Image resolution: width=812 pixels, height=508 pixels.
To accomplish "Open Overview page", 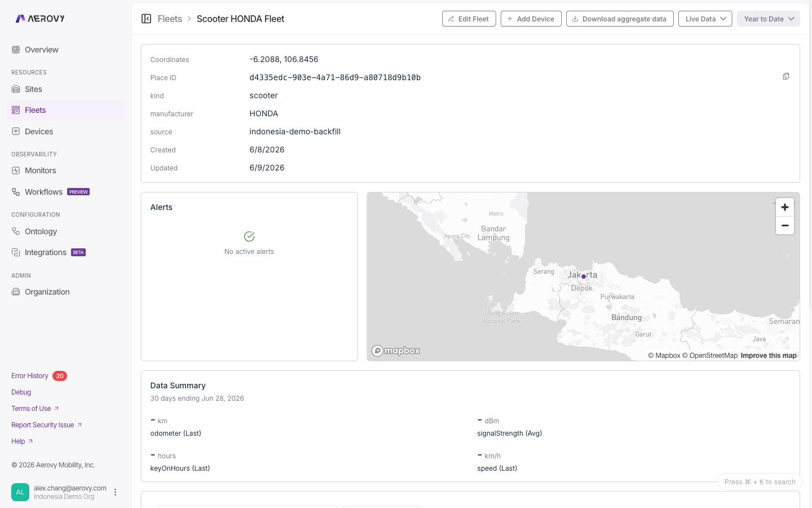I will [65, 50].
